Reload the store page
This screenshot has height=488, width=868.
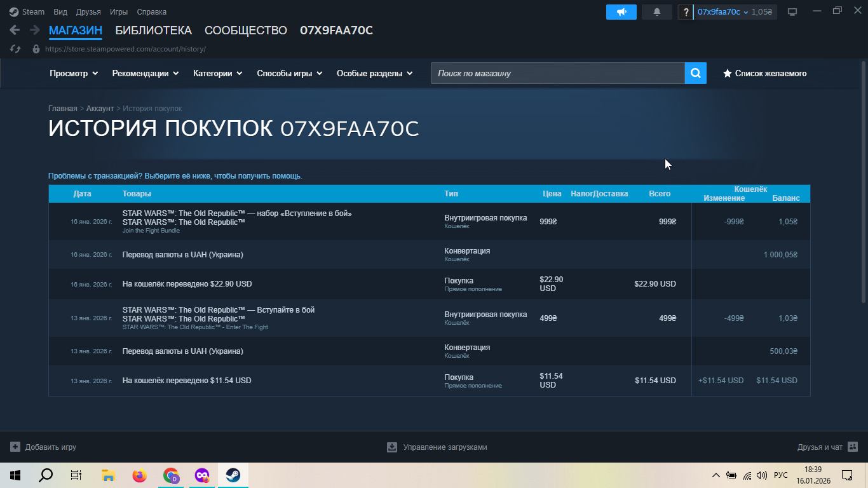tap(16, 49)
